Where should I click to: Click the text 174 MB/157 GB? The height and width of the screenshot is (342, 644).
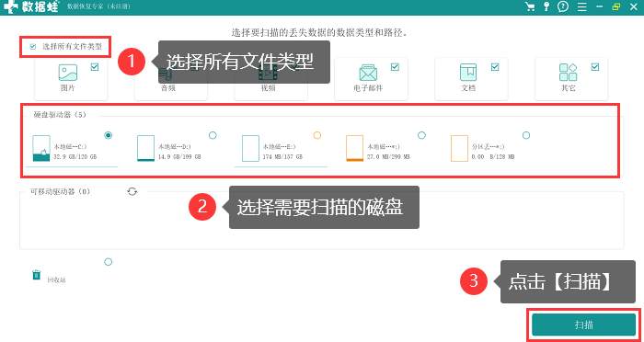point(282,157)
